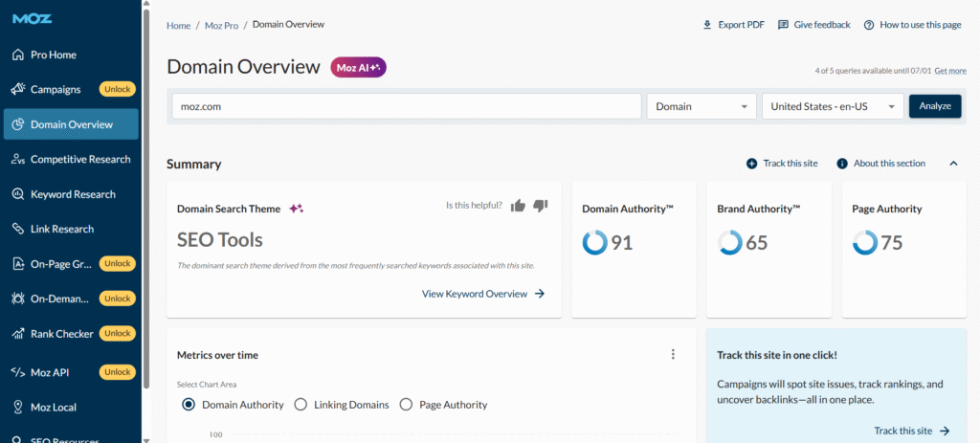
Task: Click the Rank Checker chart icon
Action: tap(18, 334)
